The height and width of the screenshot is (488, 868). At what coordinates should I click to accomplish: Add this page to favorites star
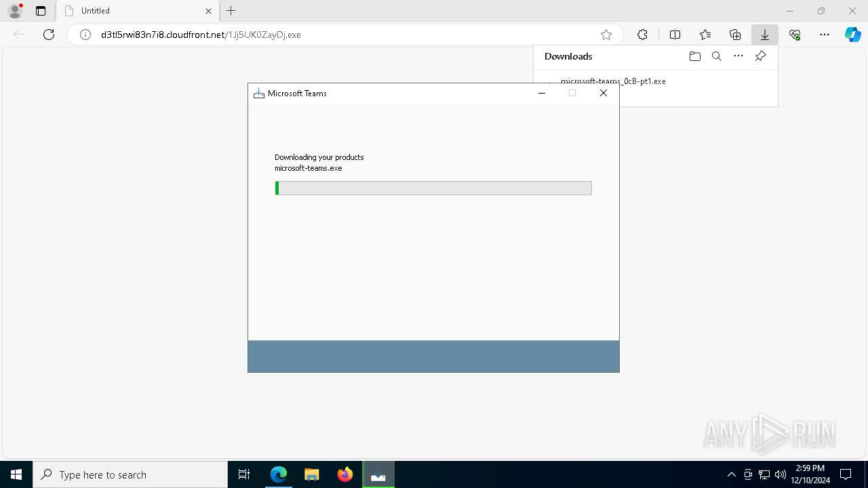click(x=606, y=35)
